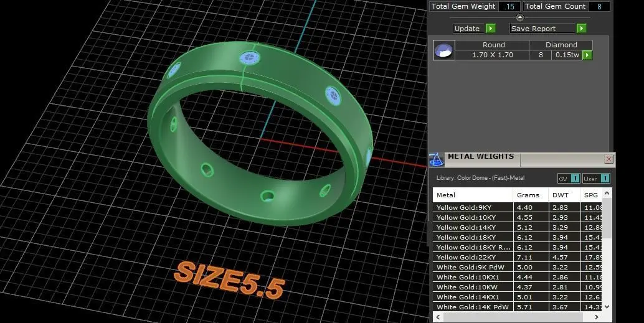The width and height of the screenshot is (644, 323).
Task: Select the White Gold:9K PdW row
Action: click(518, 267)
